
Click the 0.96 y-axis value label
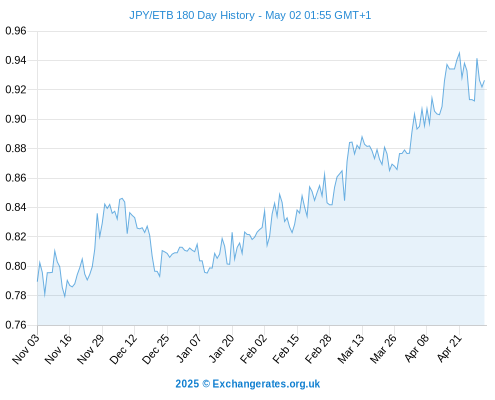(16, 31)
